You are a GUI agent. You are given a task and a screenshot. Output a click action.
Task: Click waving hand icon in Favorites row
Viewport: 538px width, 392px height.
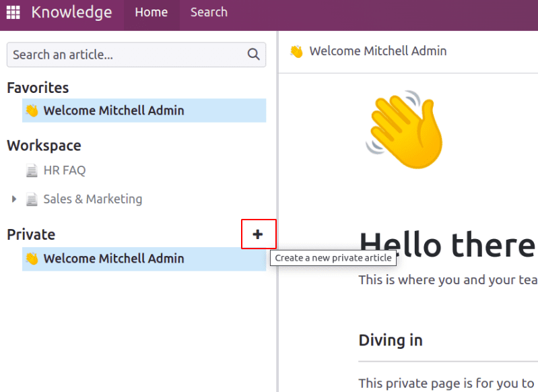pos(32,110)
